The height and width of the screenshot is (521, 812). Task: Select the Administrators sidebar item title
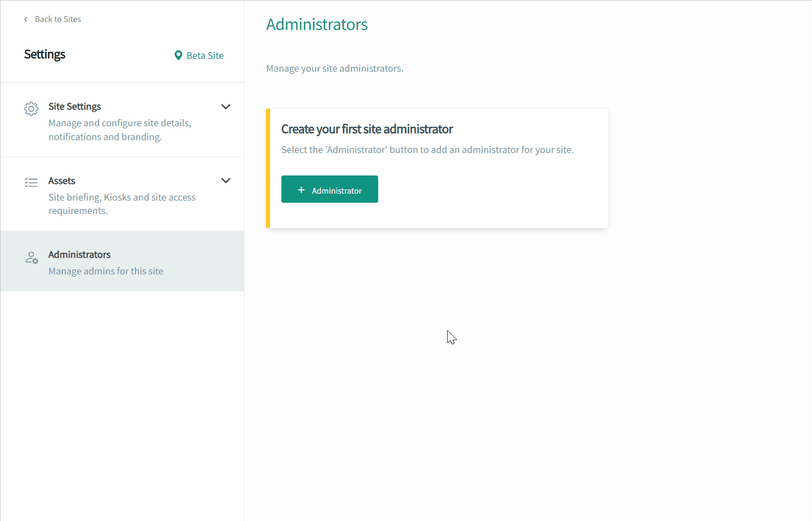(79, 255)
